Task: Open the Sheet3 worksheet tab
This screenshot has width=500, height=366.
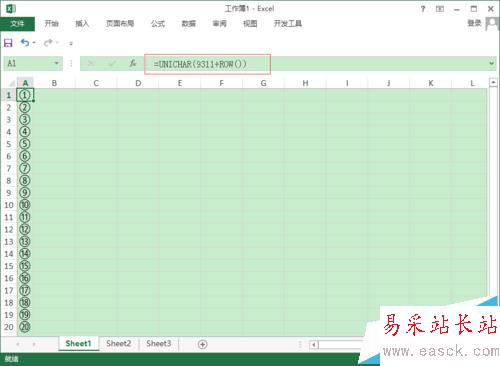Action: [x=159, y=343]
